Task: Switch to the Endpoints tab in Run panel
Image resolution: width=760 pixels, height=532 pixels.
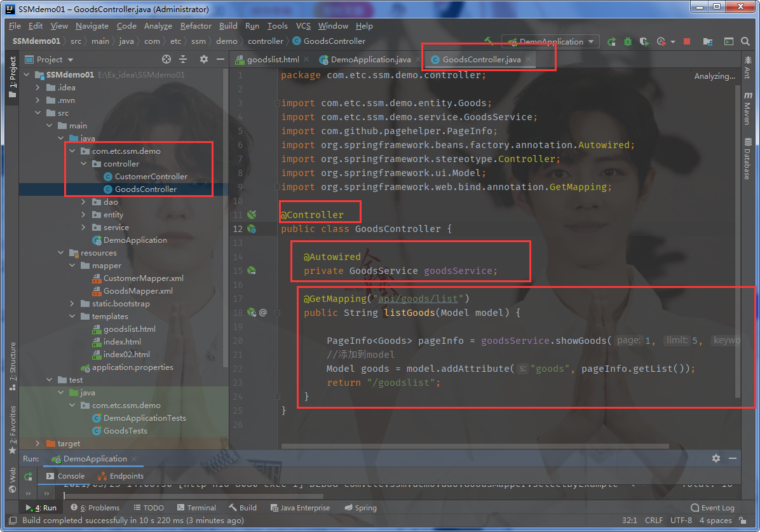Action: tap(125, 475)
